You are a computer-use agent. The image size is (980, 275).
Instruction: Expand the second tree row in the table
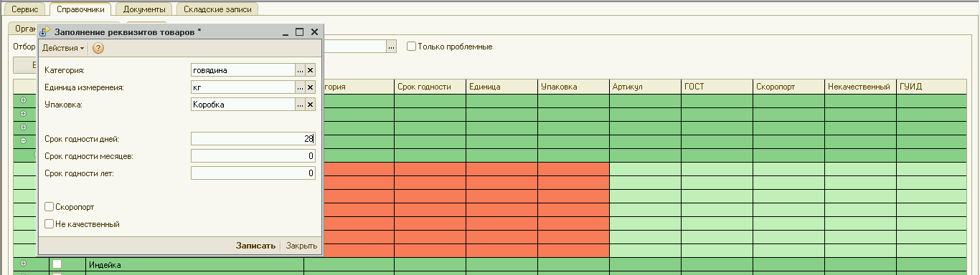coord(23,114)
